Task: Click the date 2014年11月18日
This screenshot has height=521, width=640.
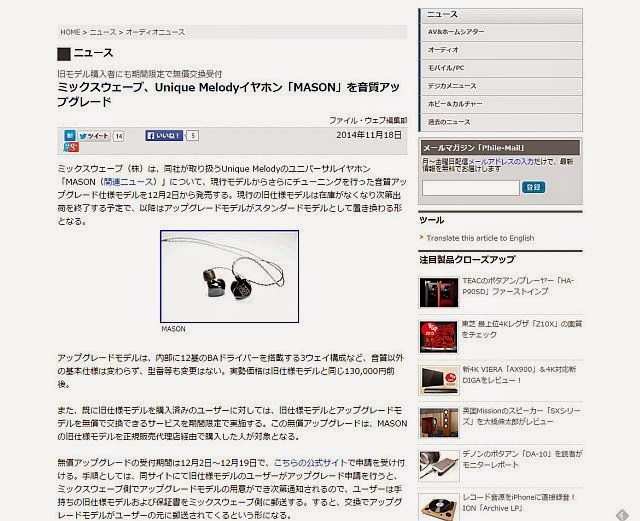Action: (369, 135)
